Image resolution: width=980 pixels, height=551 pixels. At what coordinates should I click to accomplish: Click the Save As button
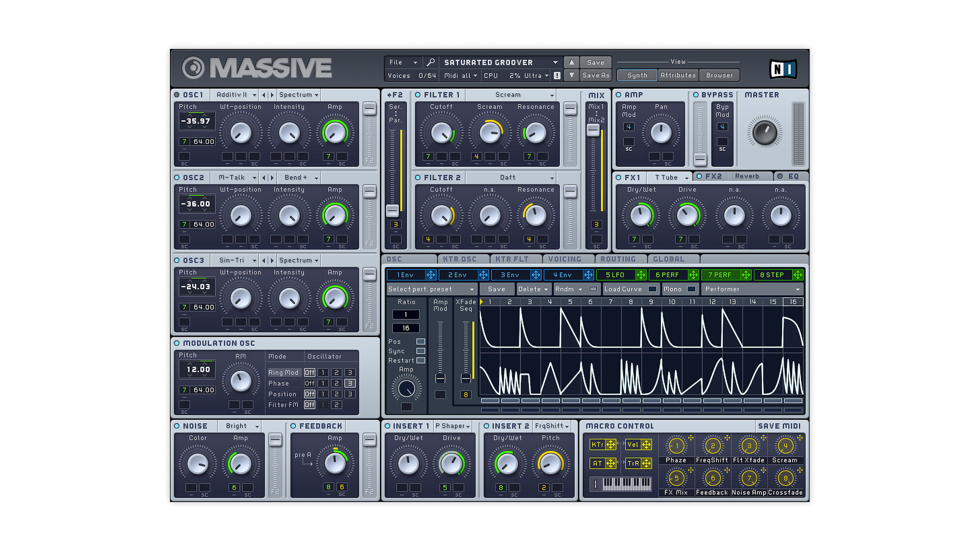click(x=596, y=75)
